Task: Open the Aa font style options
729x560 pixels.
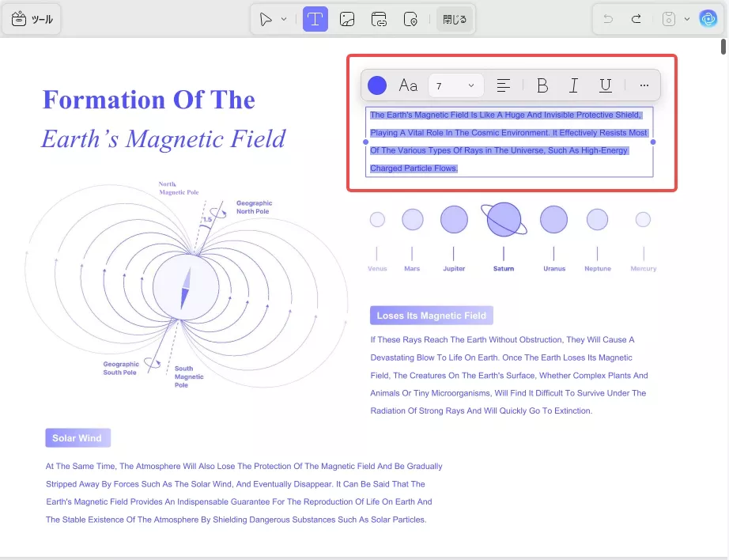Action: tap(408, 85)
